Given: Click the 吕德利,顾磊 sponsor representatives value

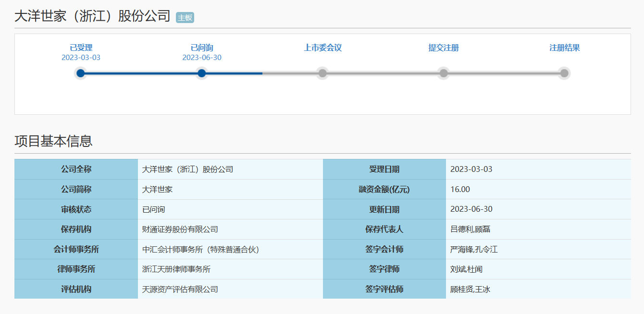Looking at the screenshot, I should click(470, 229).
